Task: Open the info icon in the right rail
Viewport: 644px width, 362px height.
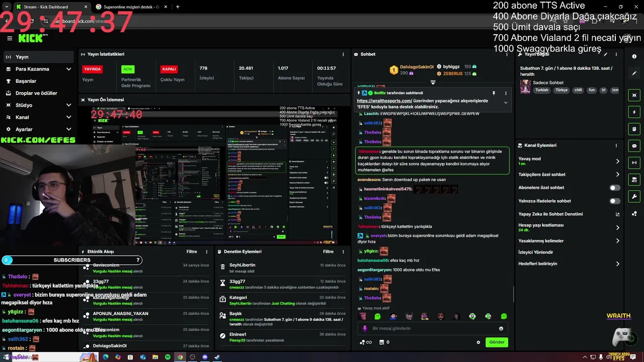Action: point(634,56)
